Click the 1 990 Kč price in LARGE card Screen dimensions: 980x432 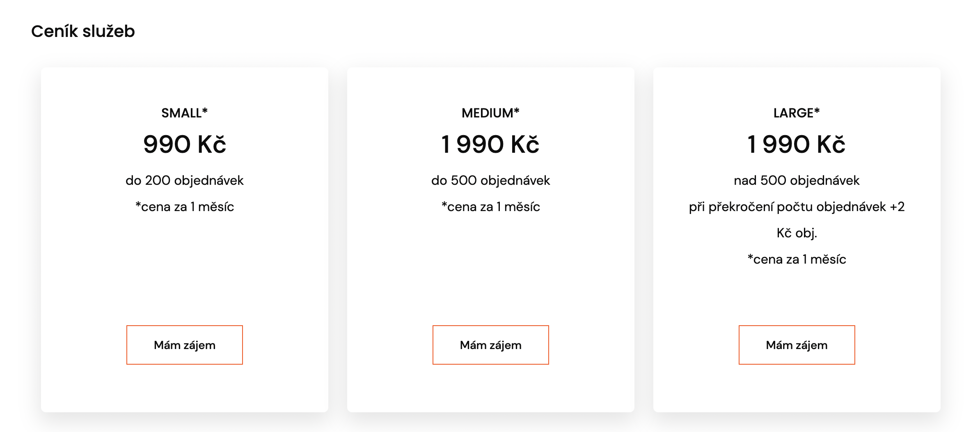[797, 145]
